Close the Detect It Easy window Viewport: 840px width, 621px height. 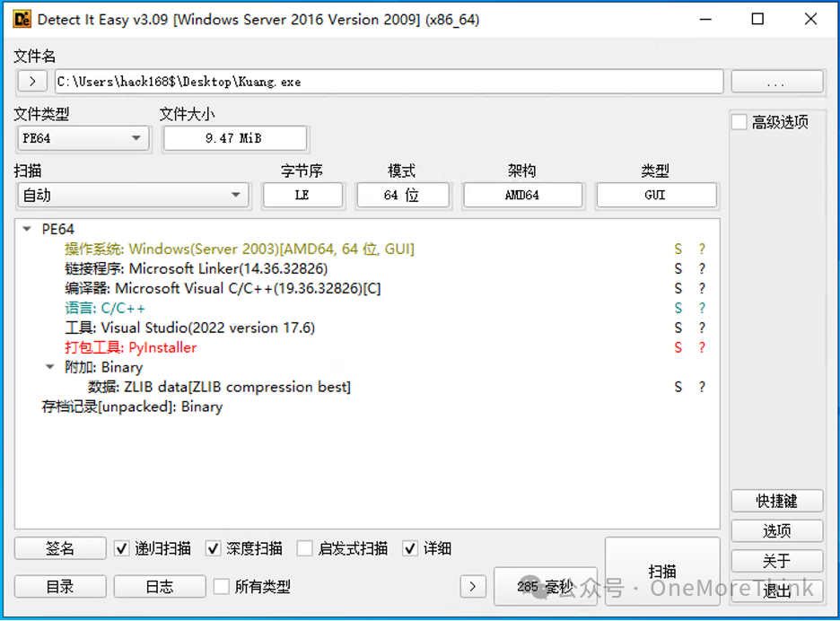coord(810,19)
